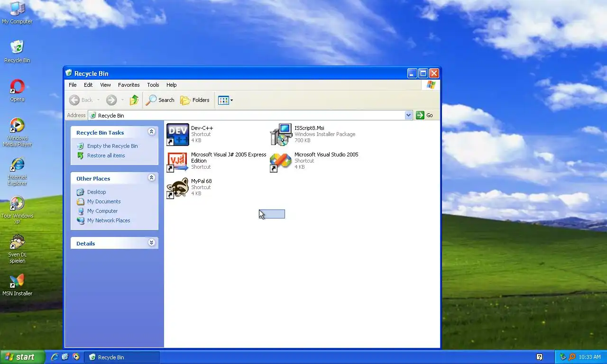Open the File menu

73,85
